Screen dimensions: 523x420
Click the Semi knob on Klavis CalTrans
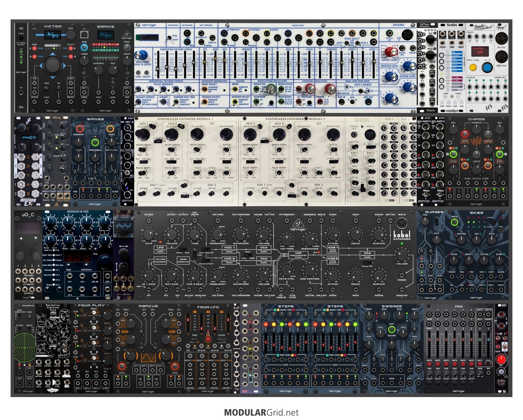(430, 39)
